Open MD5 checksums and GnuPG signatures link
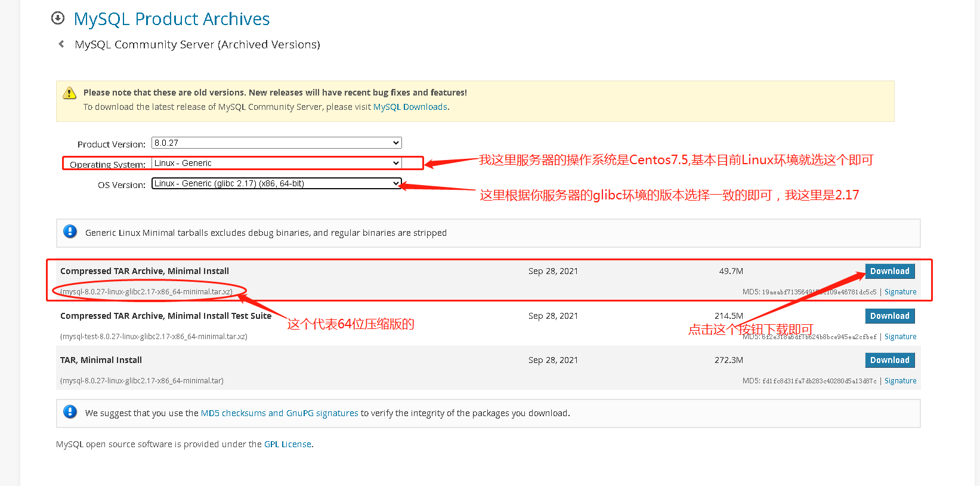This screenshot has height=486, width=980. point(280,413)
